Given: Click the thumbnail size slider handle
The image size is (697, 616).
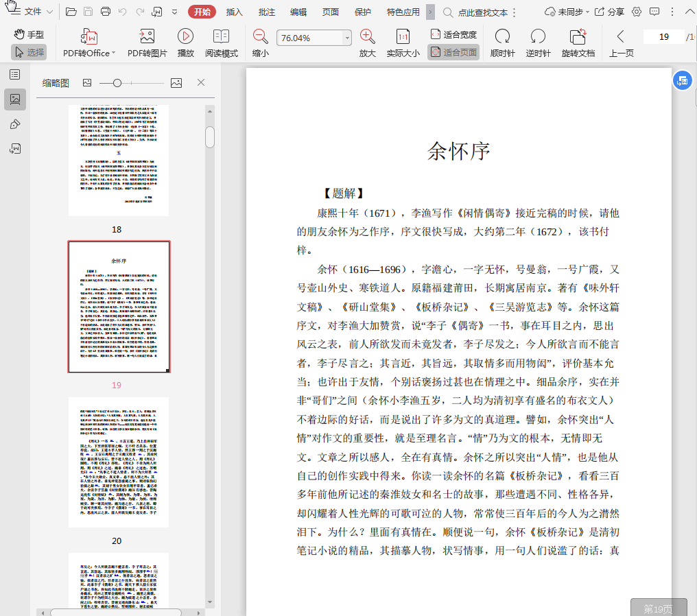Looking at the screenshot, I should pos(117,83).
